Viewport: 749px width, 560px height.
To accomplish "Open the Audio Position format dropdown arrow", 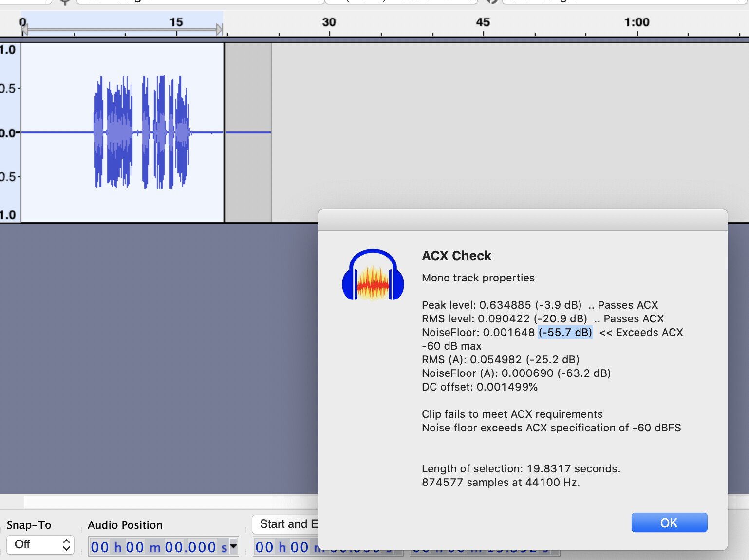I will [x=234, y=546].
